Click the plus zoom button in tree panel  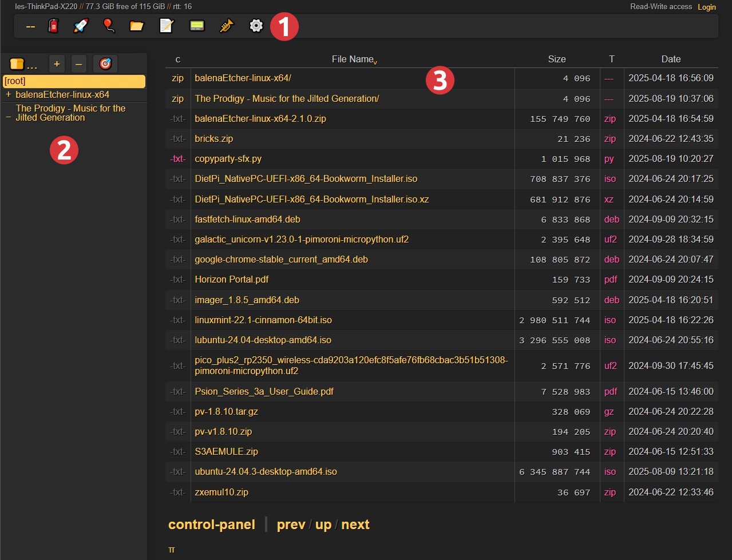pos(57,64)
